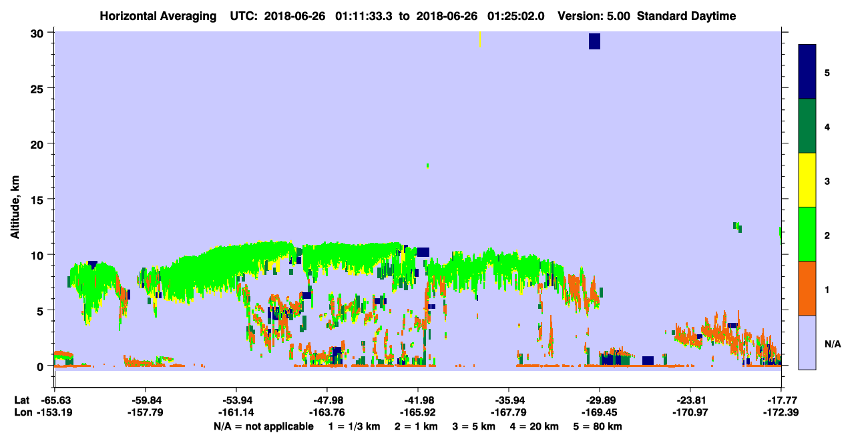Click longitude value -165.92
Image resolution: width=868 pixels, height=445 pixels.
[418, 412]
